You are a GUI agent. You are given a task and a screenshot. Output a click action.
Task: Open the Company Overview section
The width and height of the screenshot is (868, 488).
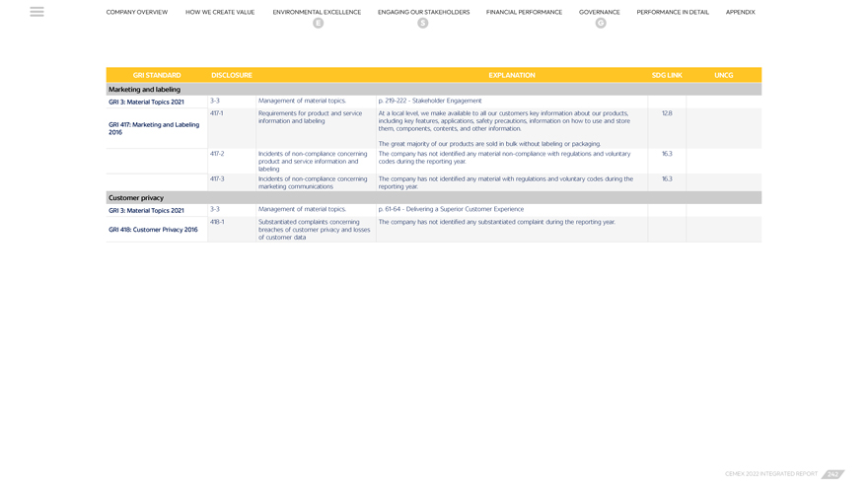point(137,12)
